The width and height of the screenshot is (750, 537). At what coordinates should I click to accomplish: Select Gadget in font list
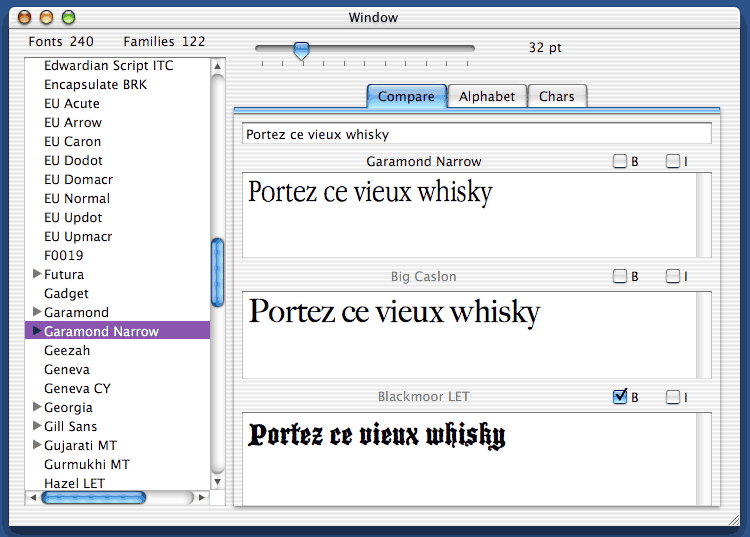[66, 294]
